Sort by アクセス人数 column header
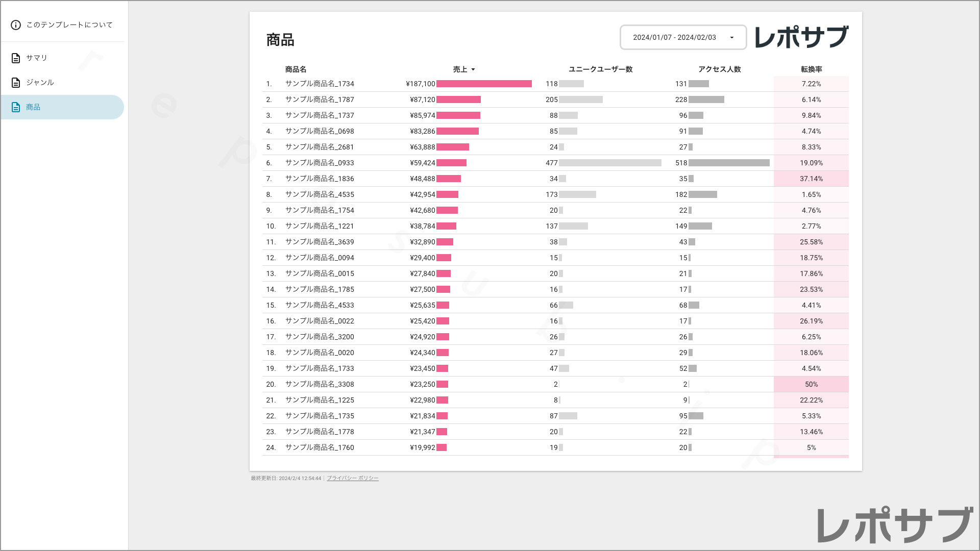Viewport: 980px width, 551px height. click(x=719, y=69)
